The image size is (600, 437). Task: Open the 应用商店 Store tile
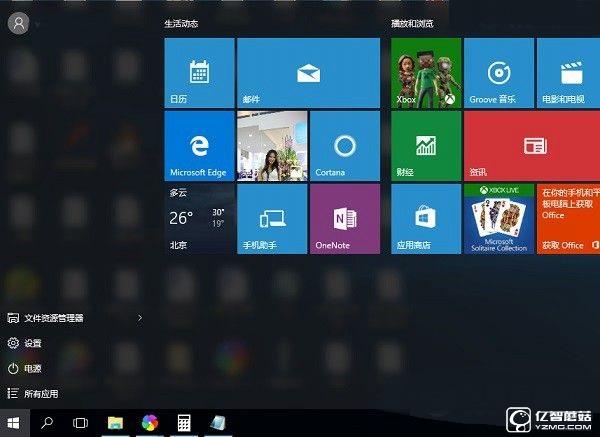click(x=426, y=219)
